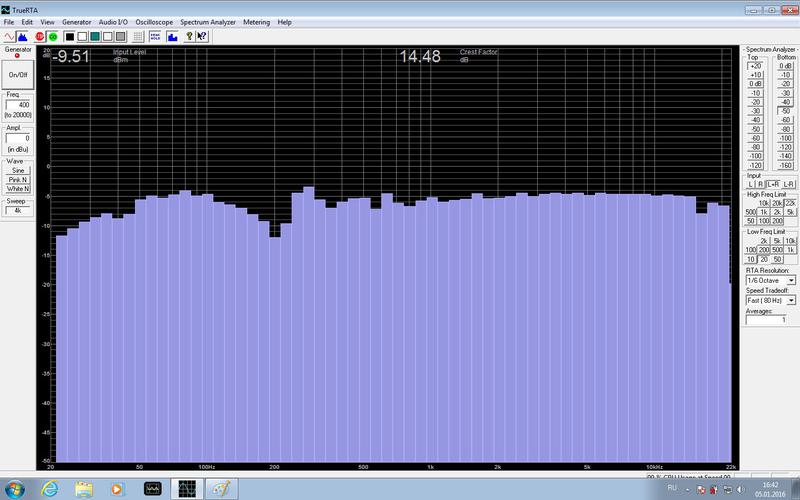Set Low Freq Limit to 10k

click(x=790, y=241)
